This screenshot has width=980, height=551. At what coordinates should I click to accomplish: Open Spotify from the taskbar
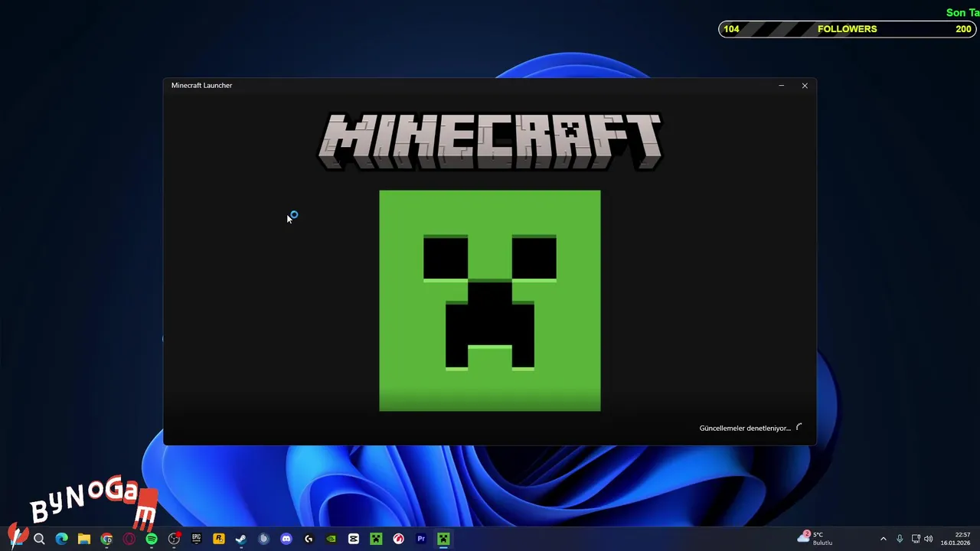pyautogui.click(x=152, y=539)
